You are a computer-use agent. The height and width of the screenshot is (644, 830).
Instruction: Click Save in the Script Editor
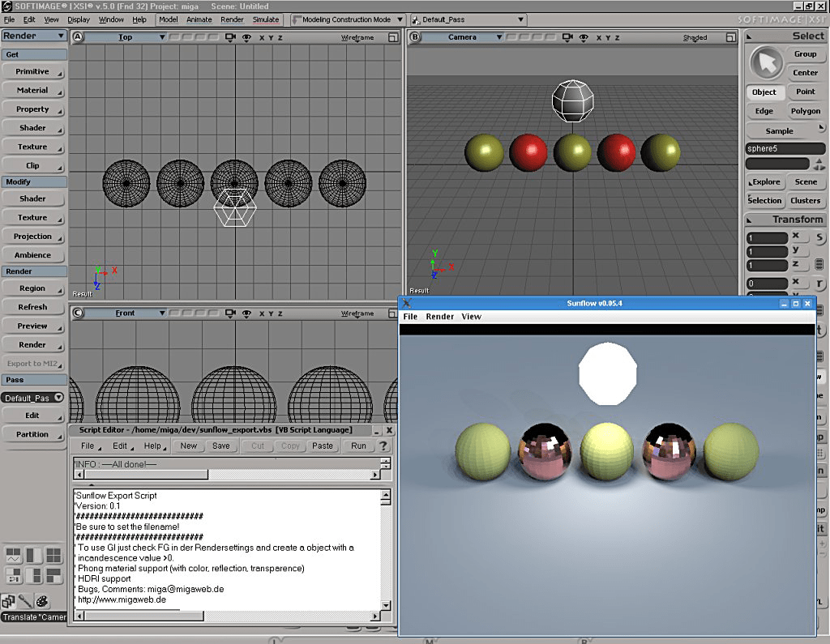pos(220,446)
